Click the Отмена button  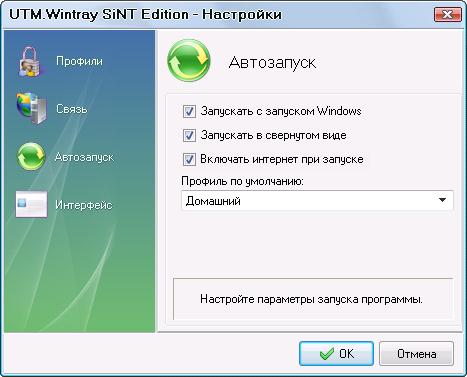click(x=416, y=354)
